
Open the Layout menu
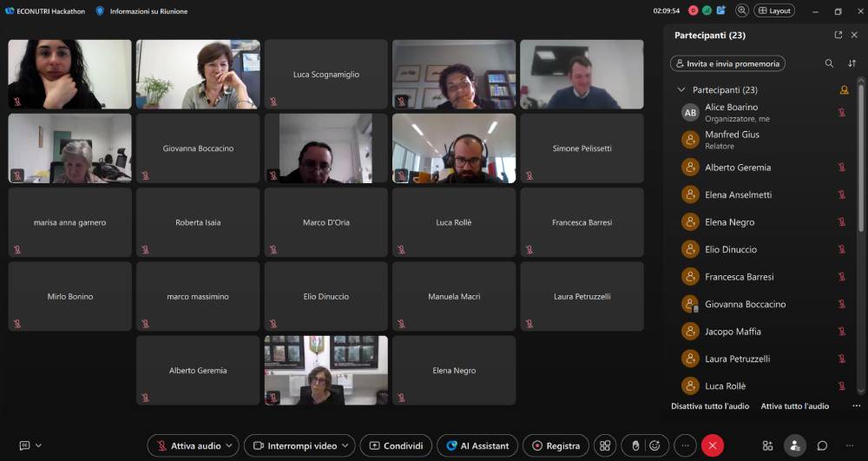tap(774, 10)
